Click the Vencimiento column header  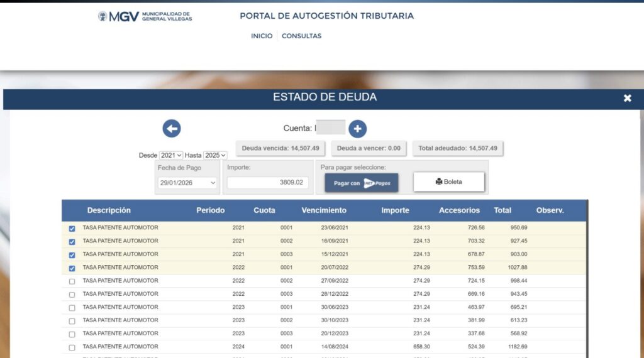coord(324,210)
